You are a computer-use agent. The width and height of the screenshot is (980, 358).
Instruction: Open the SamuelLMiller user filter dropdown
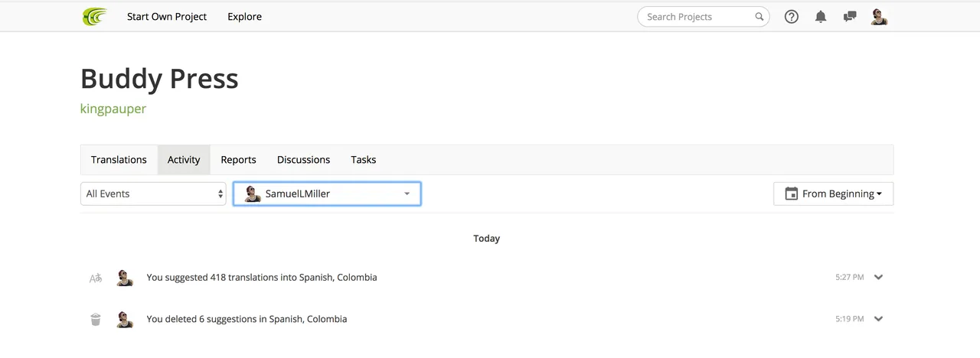click(327, 194)
